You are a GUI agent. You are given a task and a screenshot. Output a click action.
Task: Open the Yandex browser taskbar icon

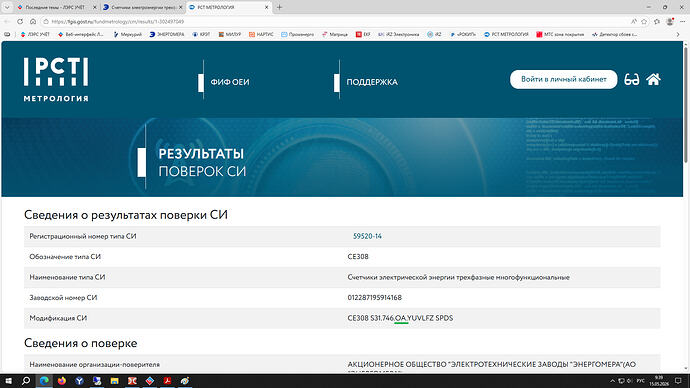pos(79,381)
